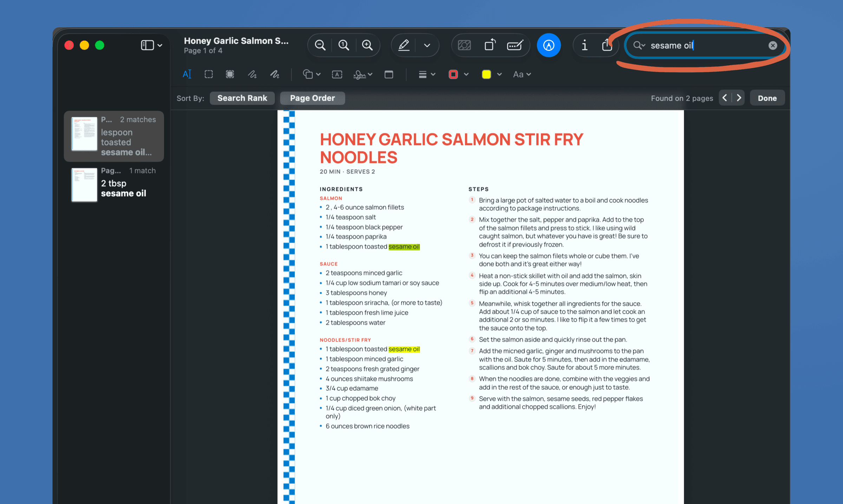Select the Highlight pen tool
Screen dimensions: 843x504
click(x=404, y=45)
